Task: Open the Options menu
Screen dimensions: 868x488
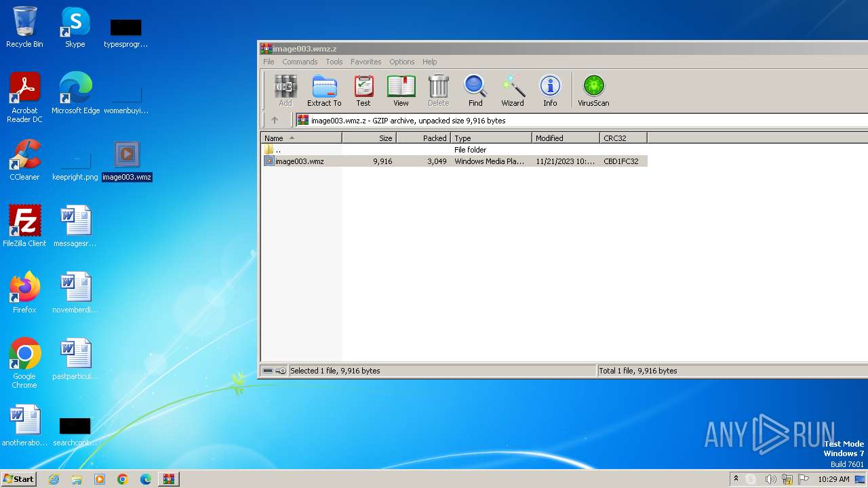Action: coord(401,62)
